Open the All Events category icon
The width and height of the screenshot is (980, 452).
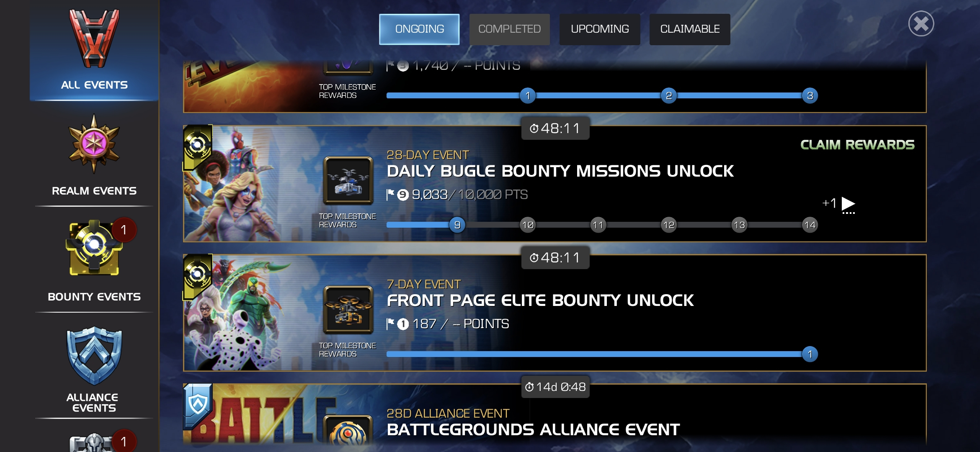click(x=94, y=39)
